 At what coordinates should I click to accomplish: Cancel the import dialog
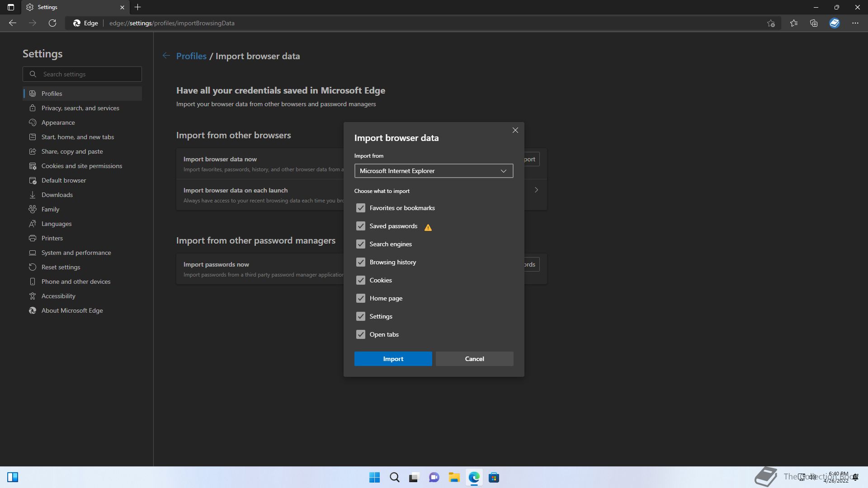coord(474,359)
